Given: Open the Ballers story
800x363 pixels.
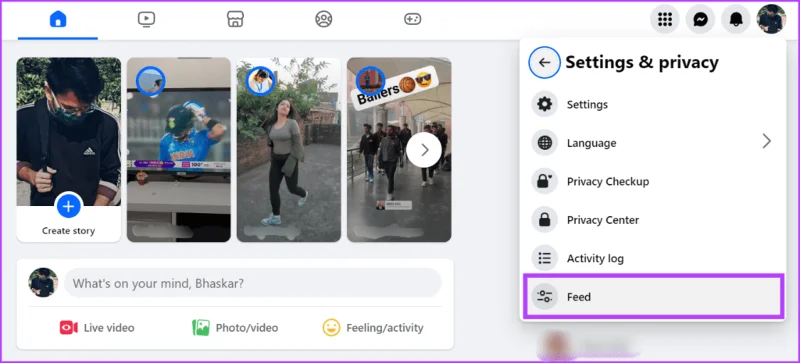Looking at the screenshot, I should click(399, 150).
